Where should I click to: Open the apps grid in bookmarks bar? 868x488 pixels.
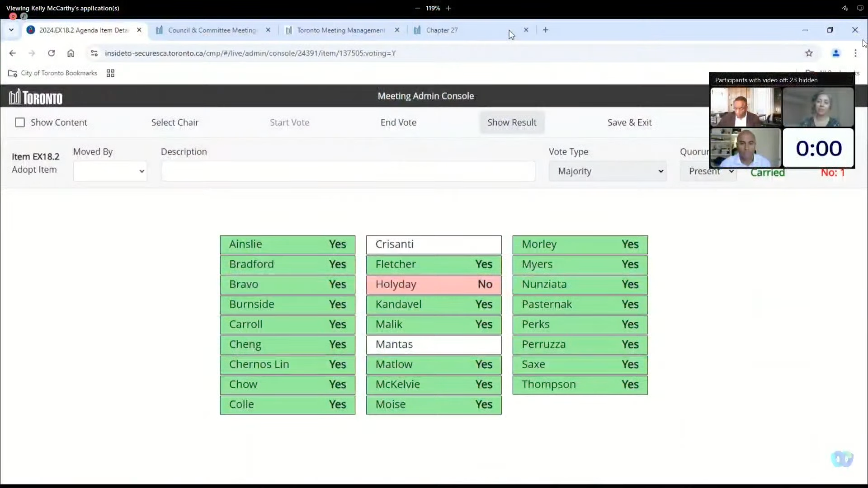tap(110, 73)
